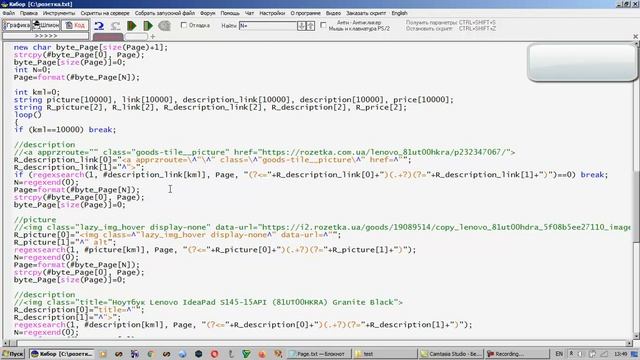Click the left arrow of horizontal scrollbar
The image size is (640, 360).
point(5,343)
